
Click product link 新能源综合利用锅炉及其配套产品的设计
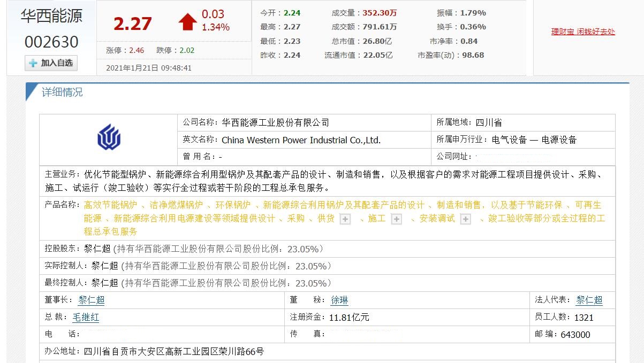(344, 205)
